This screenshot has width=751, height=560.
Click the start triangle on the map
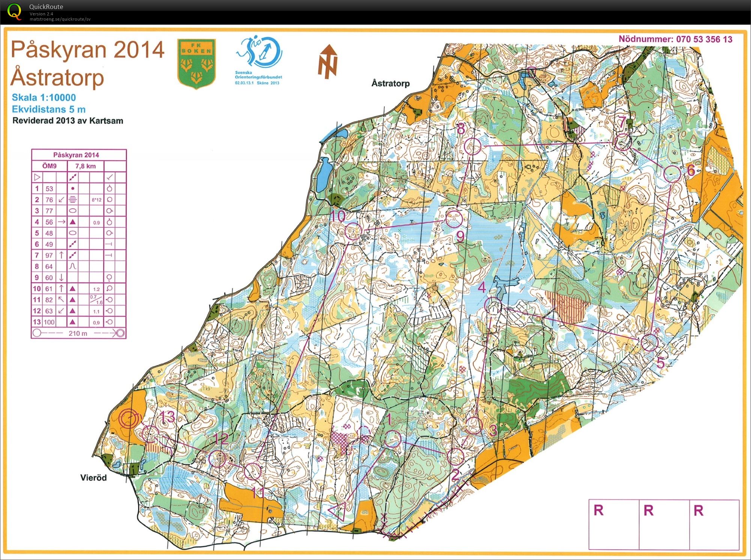(338, 511)
